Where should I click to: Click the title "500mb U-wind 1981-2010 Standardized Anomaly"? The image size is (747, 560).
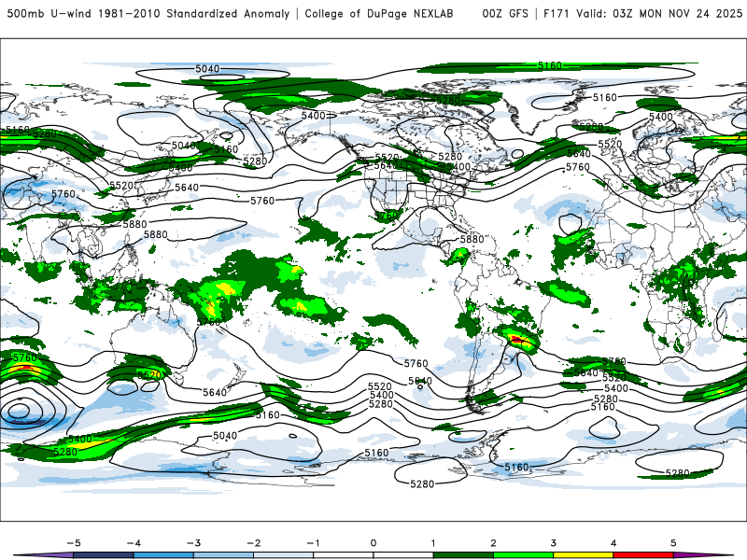[148, 14]
